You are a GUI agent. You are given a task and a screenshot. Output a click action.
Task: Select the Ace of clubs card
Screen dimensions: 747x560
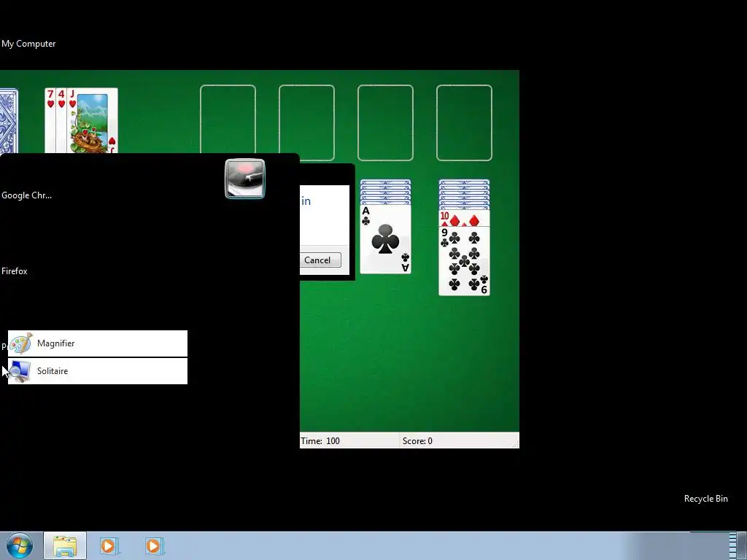click(x=385, y=239)
